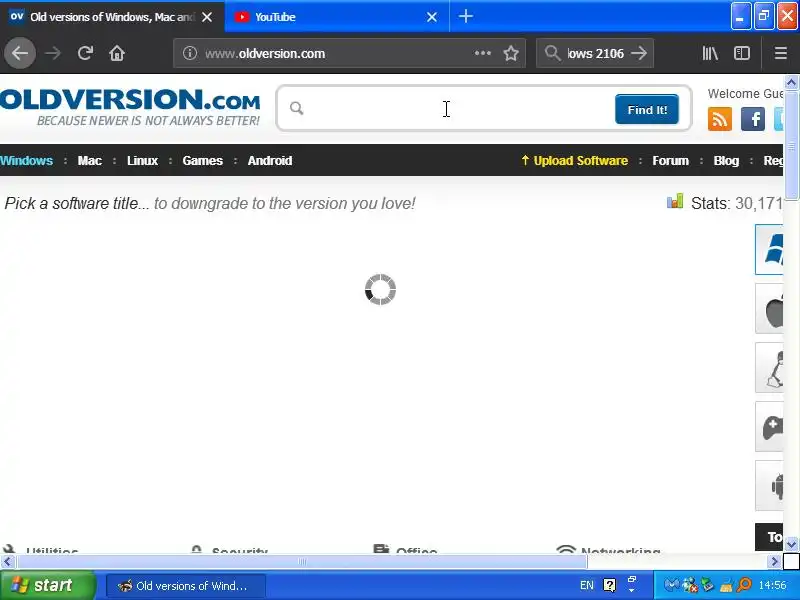
Task: Open the Windows XP start button
Action: (x=47, y=585)
